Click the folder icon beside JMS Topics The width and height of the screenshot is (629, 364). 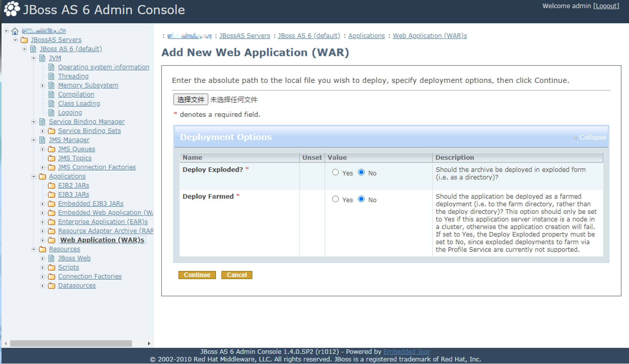(52, 158)
